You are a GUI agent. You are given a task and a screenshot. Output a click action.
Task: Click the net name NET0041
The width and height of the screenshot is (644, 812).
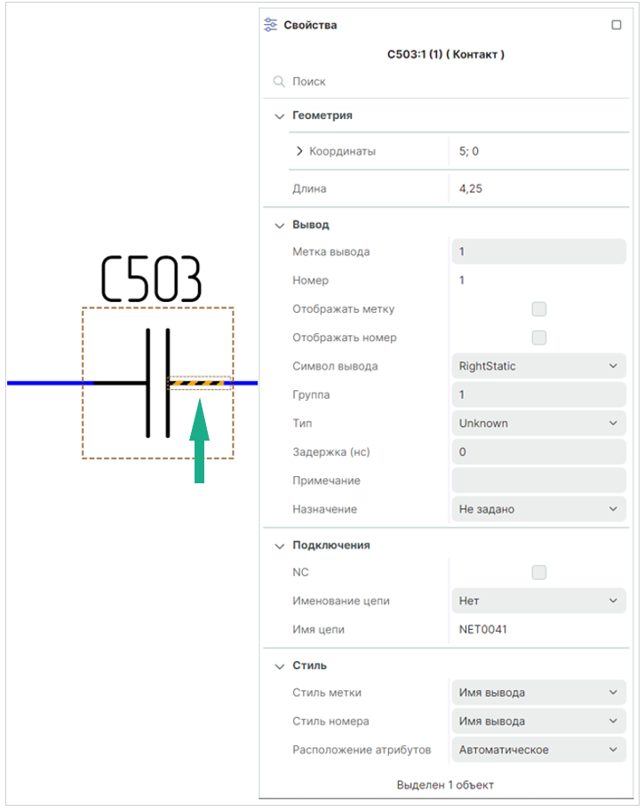pos(482,629)
